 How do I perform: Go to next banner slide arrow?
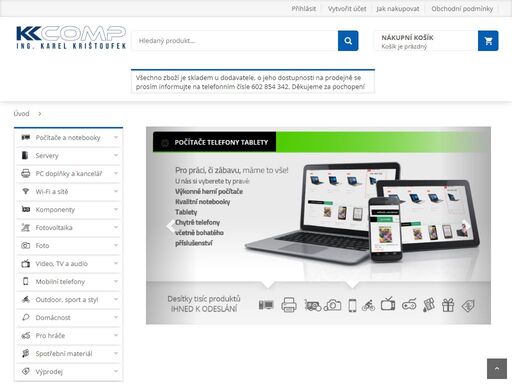tap(467, 226)
